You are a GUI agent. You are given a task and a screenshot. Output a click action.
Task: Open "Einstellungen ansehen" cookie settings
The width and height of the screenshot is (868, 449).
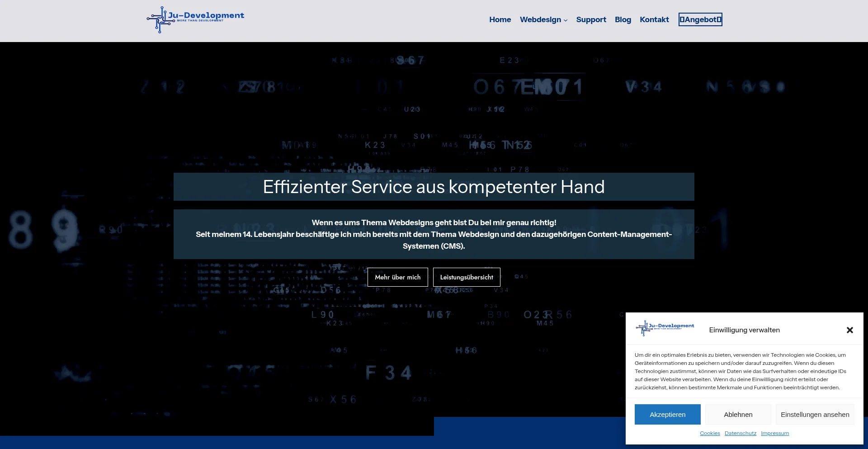tap(815, 415)
